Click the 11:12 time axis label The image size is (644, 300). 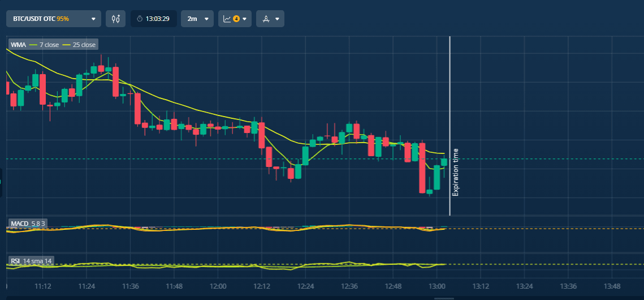[x=42, y=286]
